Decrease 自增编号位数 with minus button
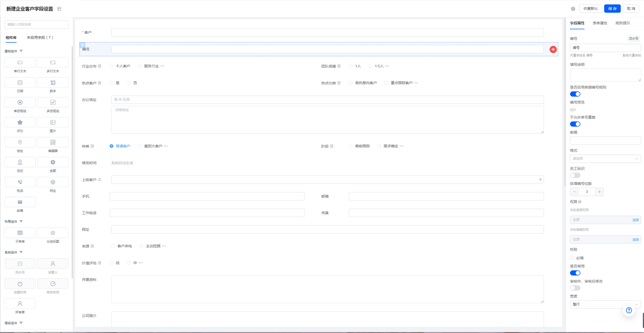Screen dimensions: 644x333 [574, 192]
